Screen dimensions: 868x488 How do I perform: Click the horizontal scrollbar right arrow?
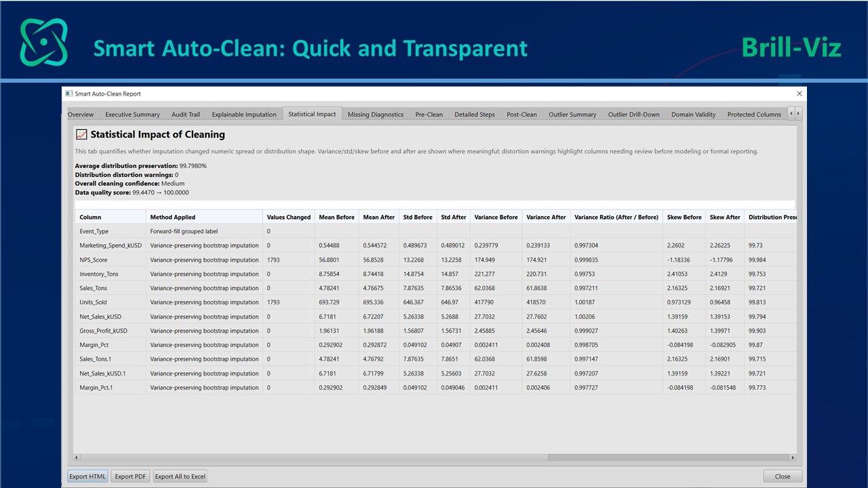click(793, 457)
